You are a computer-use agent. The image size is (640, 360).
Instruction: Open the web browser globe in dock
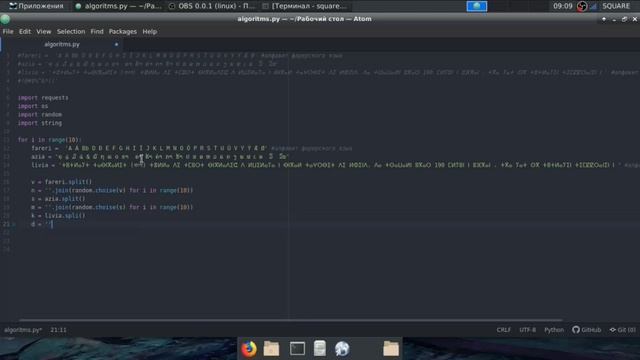[x=342, y=349]
